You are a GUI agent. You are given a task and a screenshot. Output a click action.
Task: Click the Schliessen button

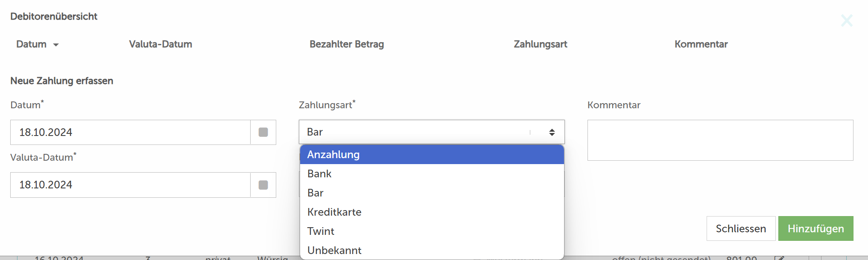coord(741,228)
